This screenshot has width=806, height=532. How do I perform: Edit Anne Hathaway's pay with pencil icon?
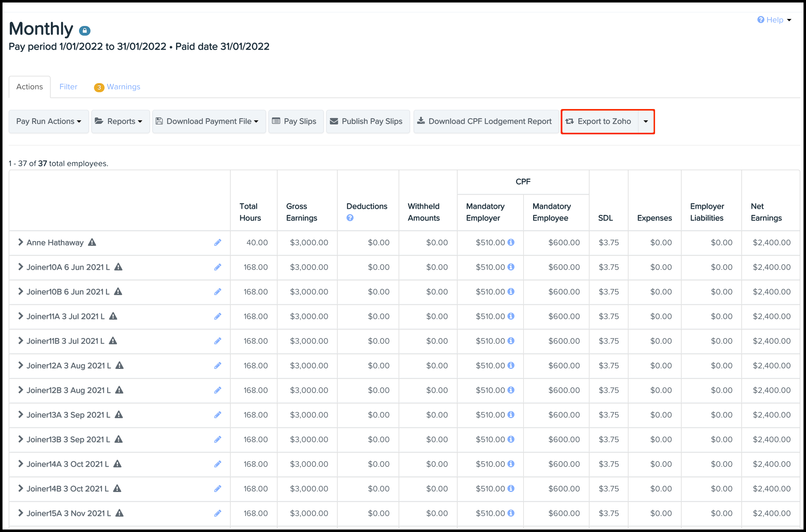click(x=218, y=243)
